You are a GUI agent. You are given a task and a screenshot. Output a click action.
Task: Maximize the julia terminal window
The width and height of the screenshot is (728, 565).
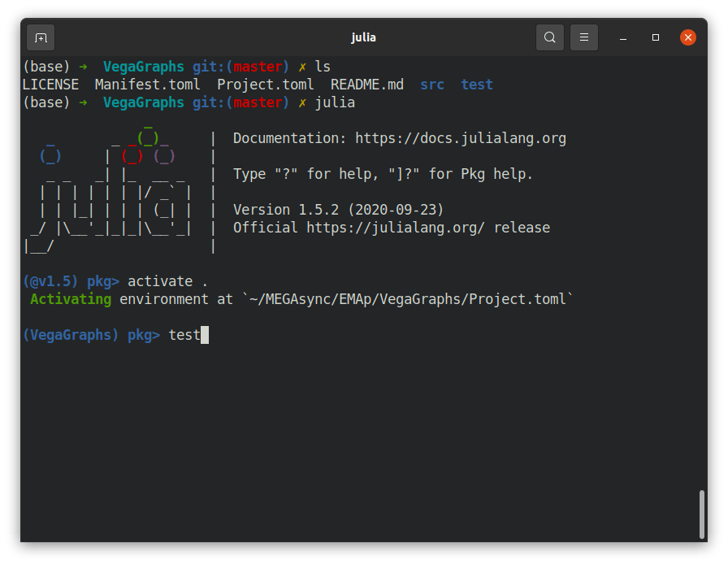[656, 37]
